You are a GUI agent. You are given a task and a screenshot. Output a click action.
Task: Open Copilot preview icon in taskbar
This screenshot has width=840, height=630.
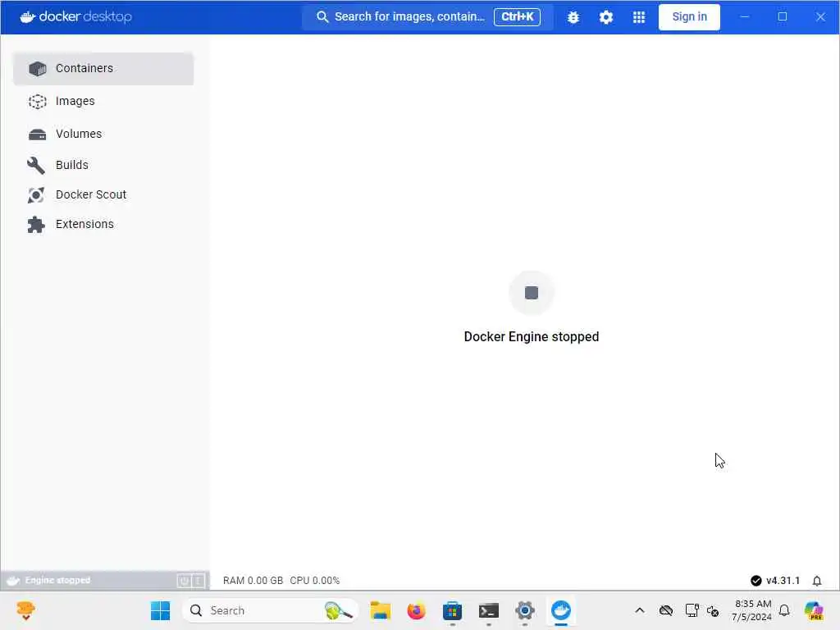813,610
